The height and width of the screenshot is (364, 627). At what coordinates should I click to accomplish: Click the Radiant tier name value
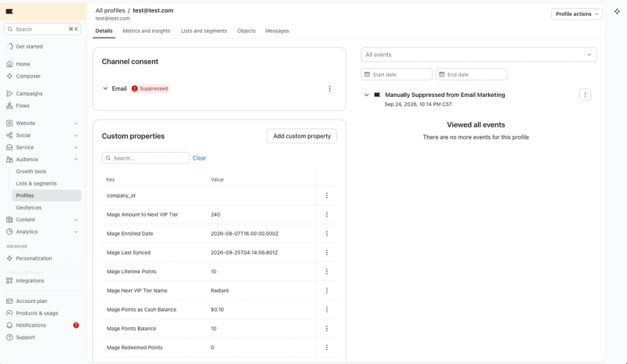pyautogui.click(x=219, y=290)
